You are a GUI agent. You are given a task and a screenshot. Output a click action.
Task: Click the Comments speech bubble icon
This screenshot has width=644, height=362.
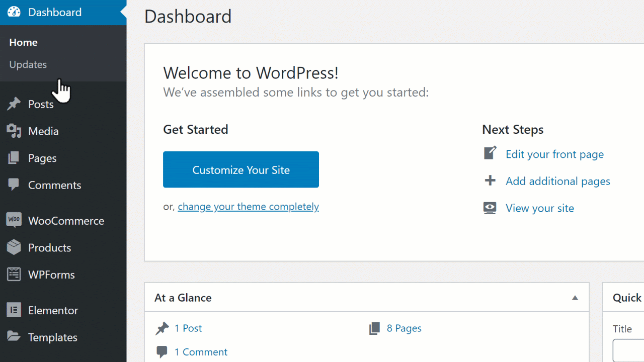click(x=14, y=185)
